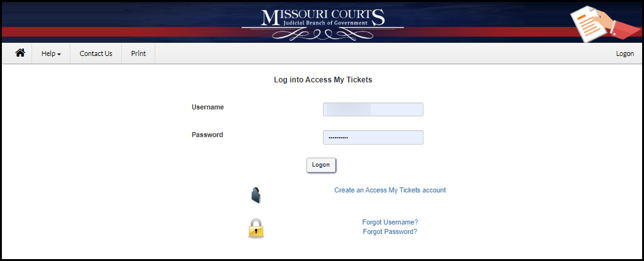Click Judicial Branch of Government subtitle
This screenshot has height=261, width=644.
click(x=321, y=23)
